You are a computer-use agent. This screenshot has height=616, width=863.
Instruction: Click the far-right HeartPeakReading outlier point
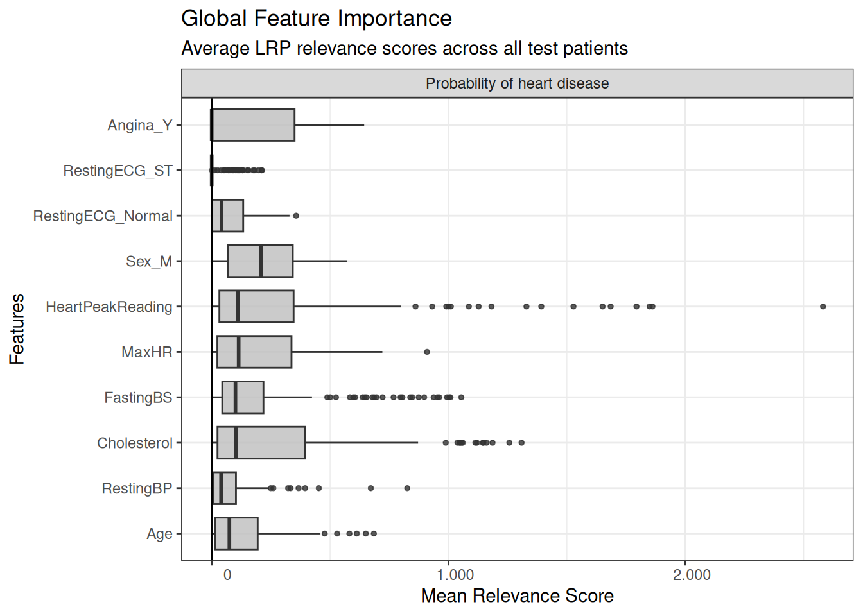click(x=823, y=307)
